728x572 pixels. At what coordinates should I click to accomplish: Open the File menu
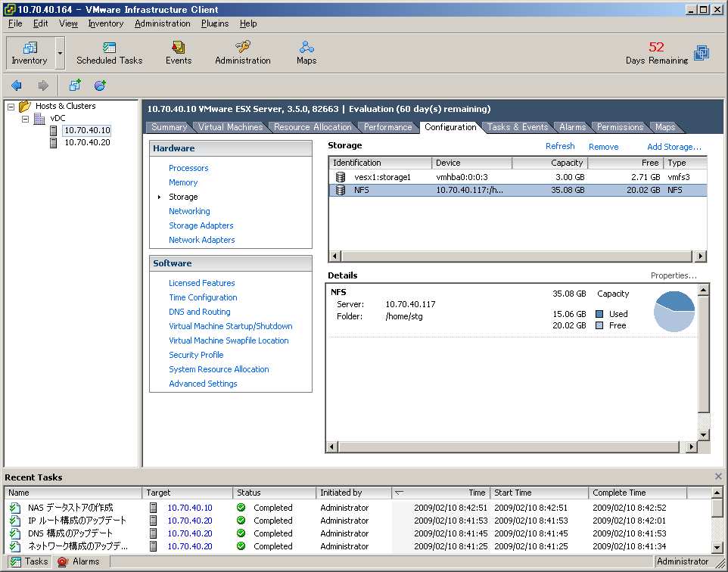[15, 23]
